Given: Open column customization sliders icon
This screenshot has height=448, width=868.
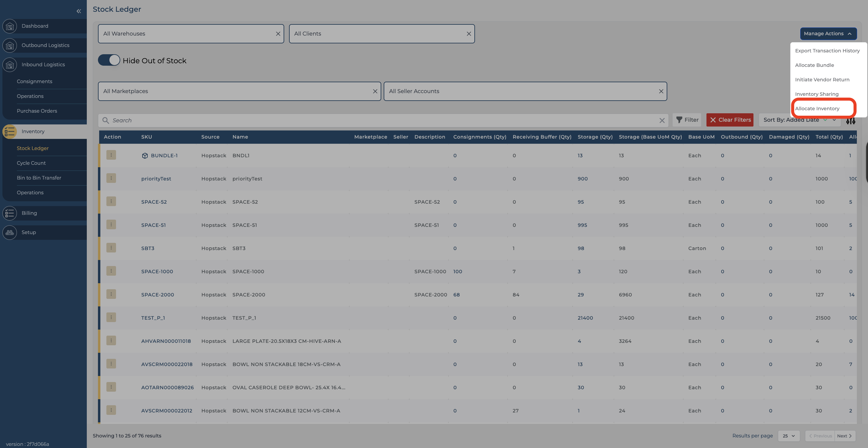Looking at the screenshot, I should click(x=851, y=120).
